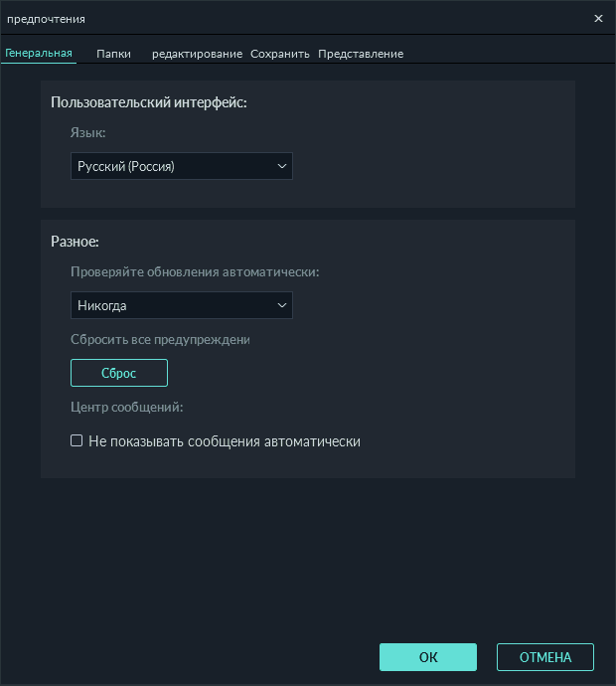Image resolution: width=616 pixels, height=686 pixels.
Task: Open the редактирование tab
Action: pyautogui.click(x=197, y=54)
